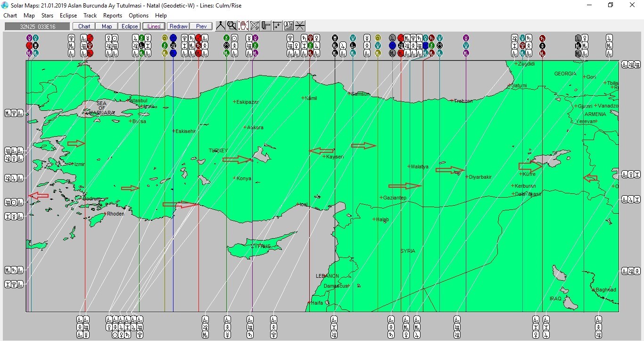Click the coordinates field 32N25 033E16
This screenshot has height=341, width=644.
pyautogui.click(x=38, y=26)
